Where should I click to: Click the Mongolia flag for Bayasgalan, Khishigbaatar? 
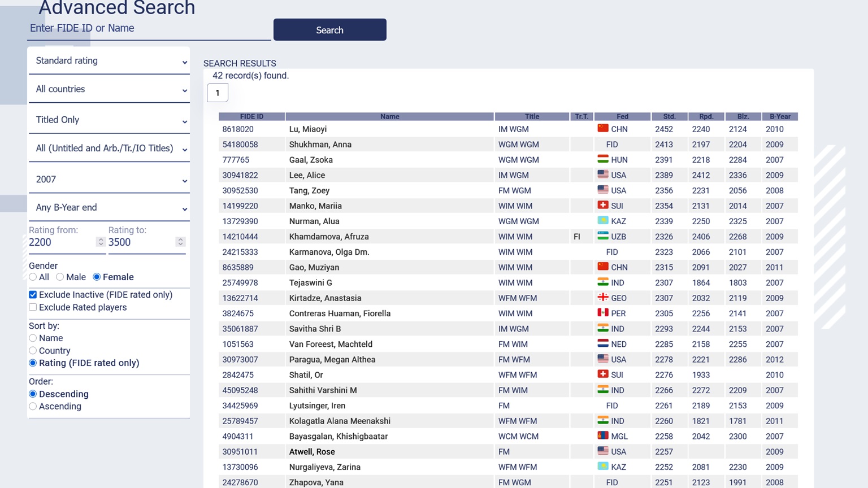click(603, 435)
